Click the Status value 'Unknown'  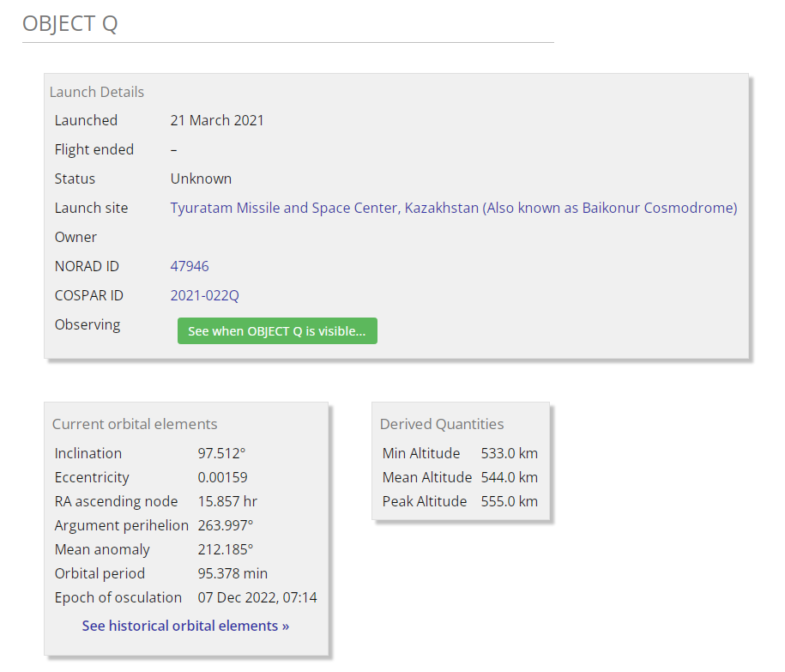201,179
